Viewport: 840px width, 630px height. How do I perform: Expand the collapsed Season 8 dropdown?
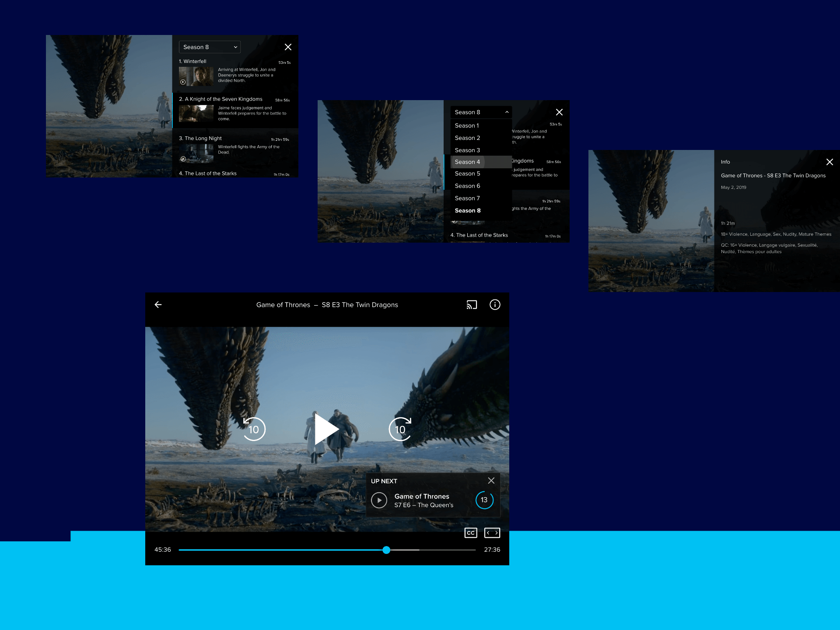tap(210, 47)
